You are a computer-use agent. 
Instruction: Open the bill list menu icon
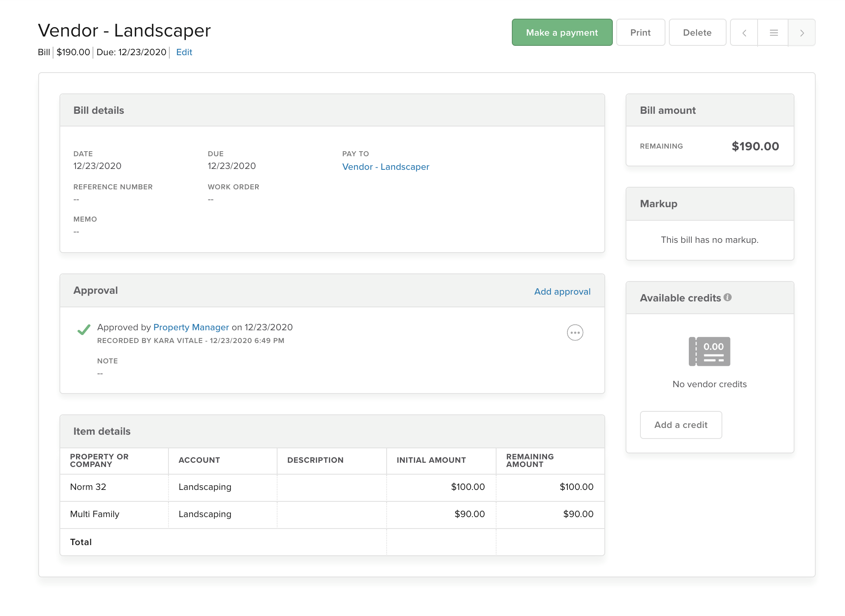tap(773, 33)
